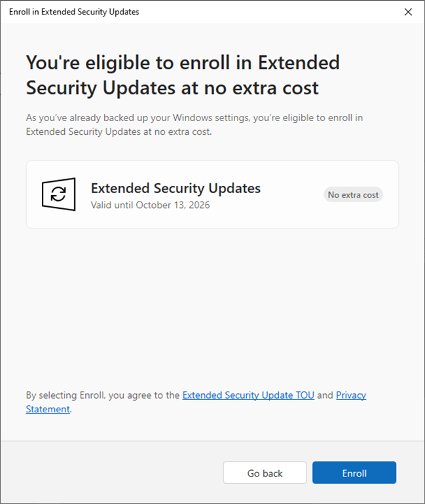Open the Extended Security Update TOU link
Viewport: 425px width, 504px height.
(x=248, y=395)
